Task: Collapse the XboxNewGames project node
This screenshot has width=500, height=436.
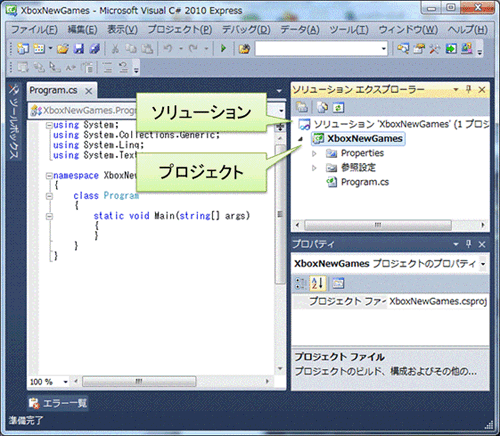Action: coord(301,139)
